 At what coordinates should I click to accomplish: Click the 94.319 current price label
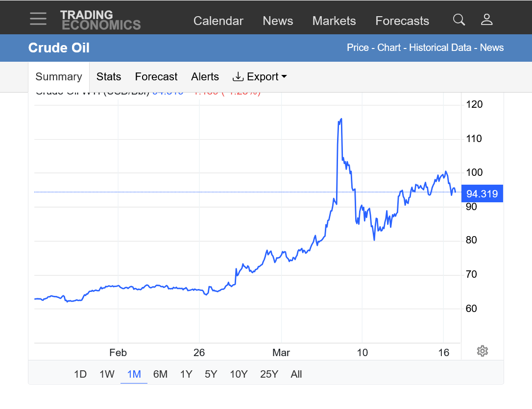482,194
